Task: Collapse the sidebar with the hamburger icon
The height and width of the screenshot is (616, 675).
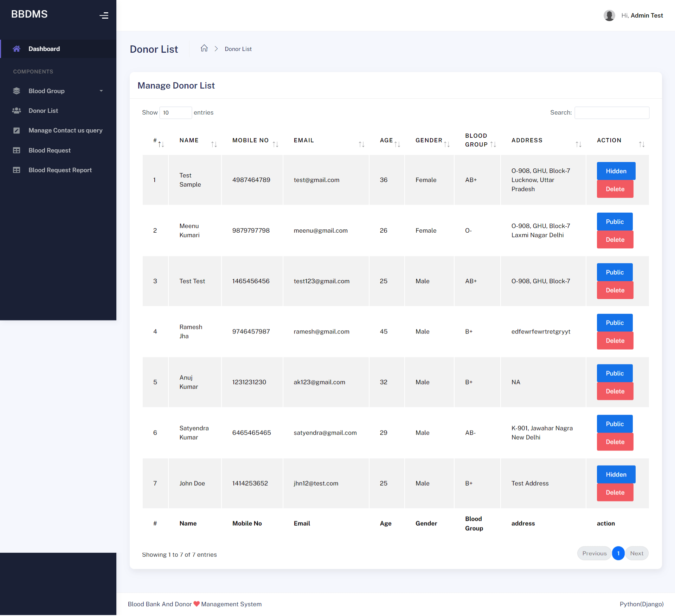Action: click(x=104, y=15)
